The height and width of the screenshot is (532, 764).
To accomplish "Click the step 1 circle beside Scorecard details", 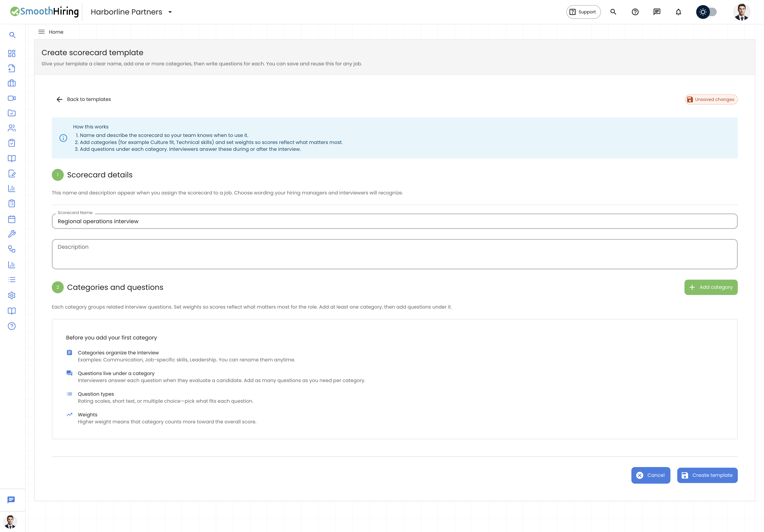I will tap(58, 175).
